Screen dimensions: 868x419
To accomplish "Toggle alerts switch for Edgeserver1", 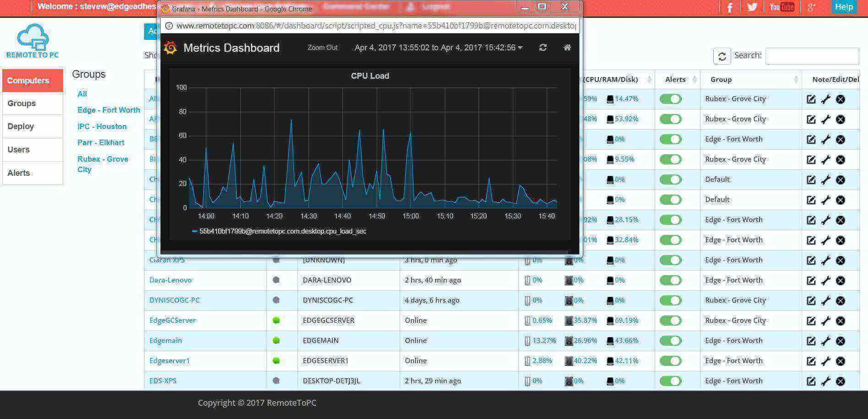I will [x=671, y=361].
